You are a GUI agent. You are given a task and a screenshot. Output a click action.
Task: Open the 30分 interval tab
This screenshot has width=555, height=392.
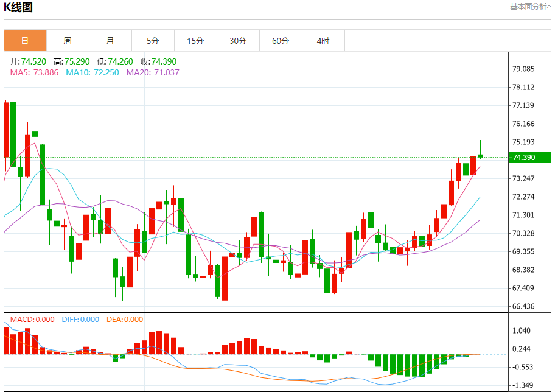(238, 41)
